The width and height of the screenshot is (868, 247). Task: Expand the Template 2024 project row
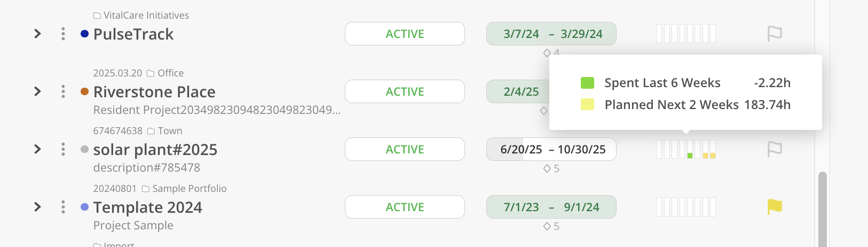click(x=37, y=207)
